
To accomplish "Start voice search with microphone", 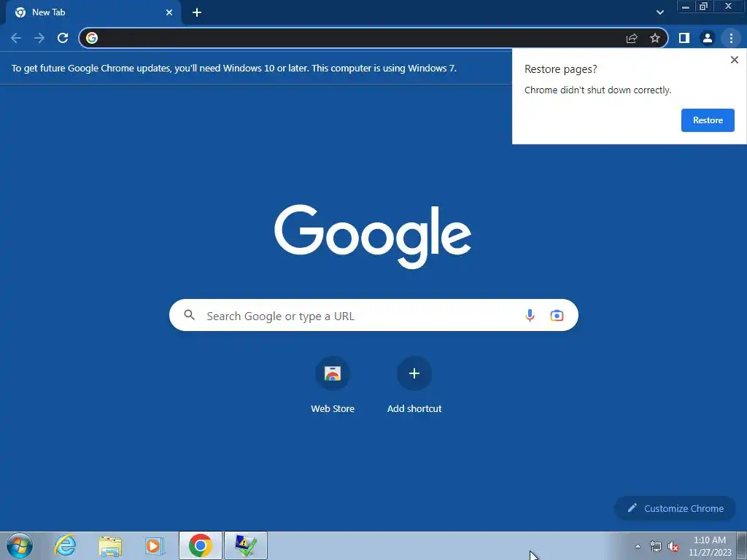I will [x=530, y=315].
